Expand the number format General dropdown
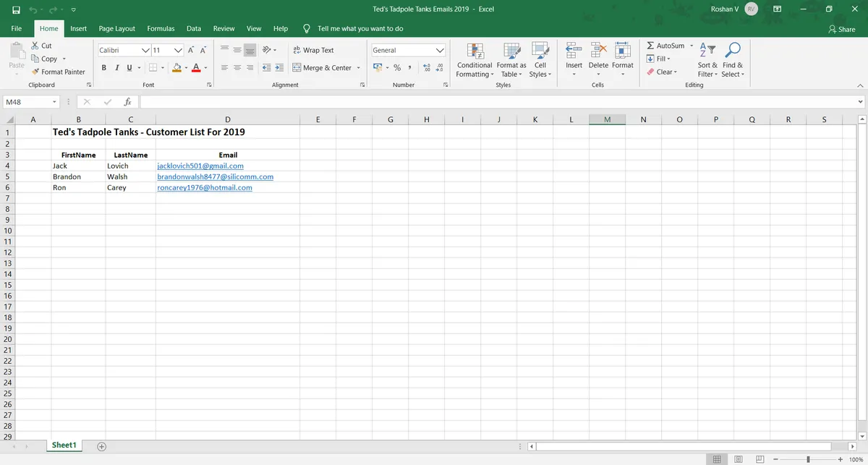The image size is (868, 465). tap(440, 51)
